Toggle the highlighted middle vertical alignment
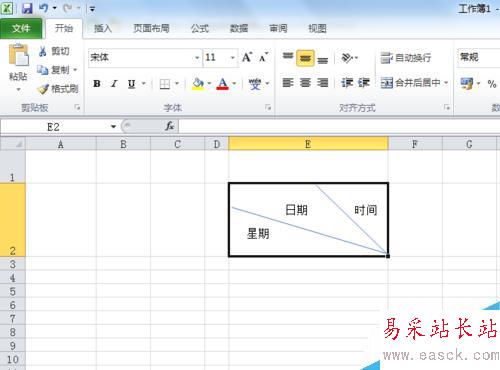Screen dimensions: 500x370 click(x=305, y=58)
